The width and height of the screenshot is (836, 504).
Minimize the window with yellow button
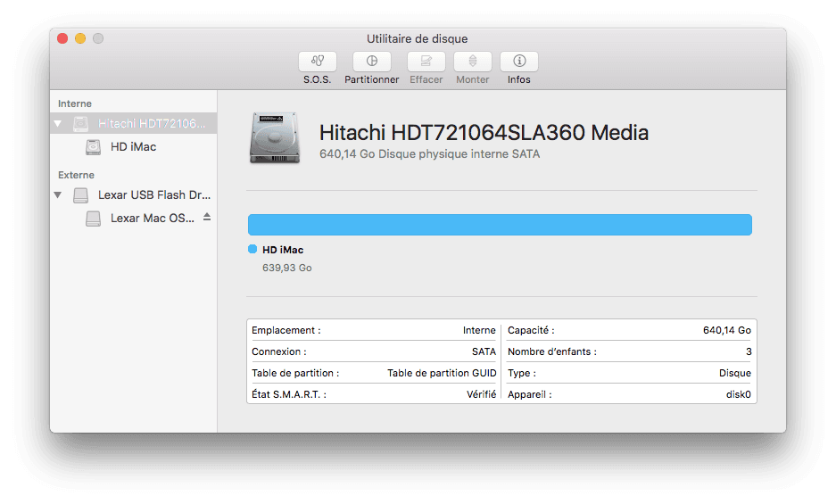[x=80, y=38]
